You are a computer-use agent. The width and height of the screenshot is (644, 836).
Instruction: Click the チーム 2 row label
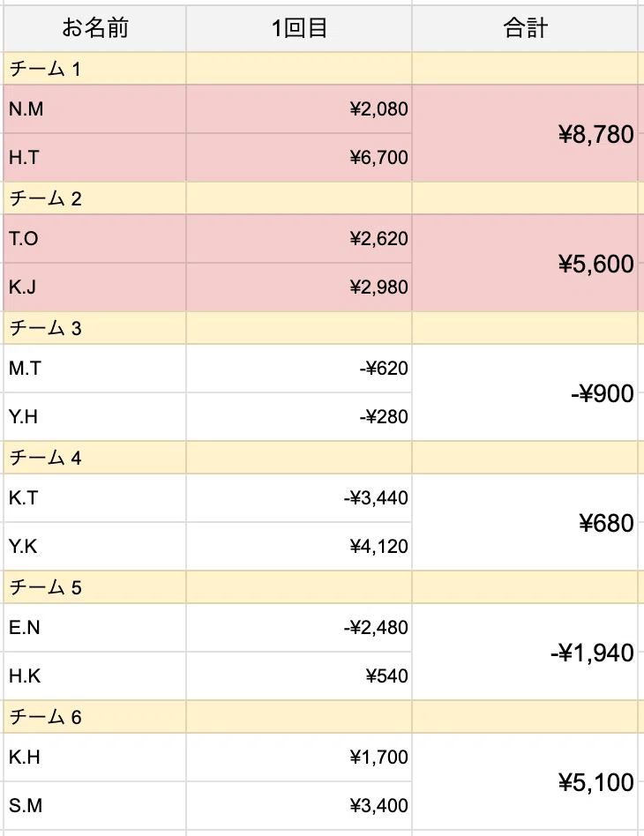[95, 198]
